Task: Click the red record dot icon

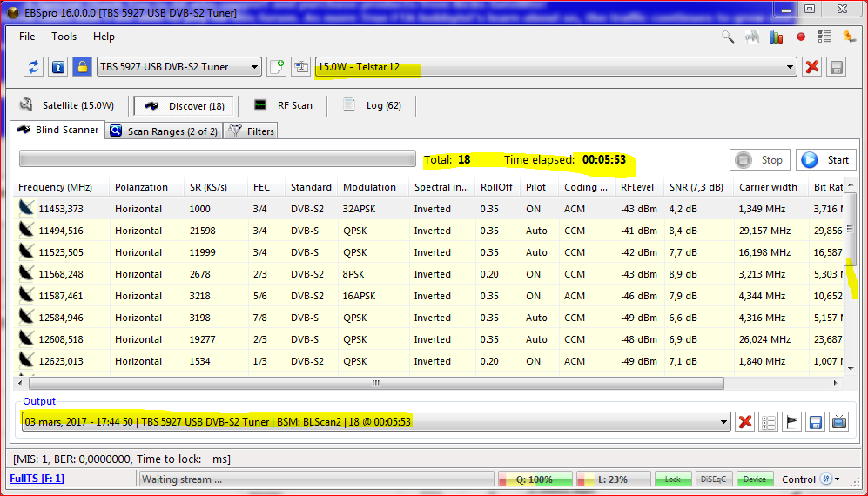Action: [x=801, y=37]
